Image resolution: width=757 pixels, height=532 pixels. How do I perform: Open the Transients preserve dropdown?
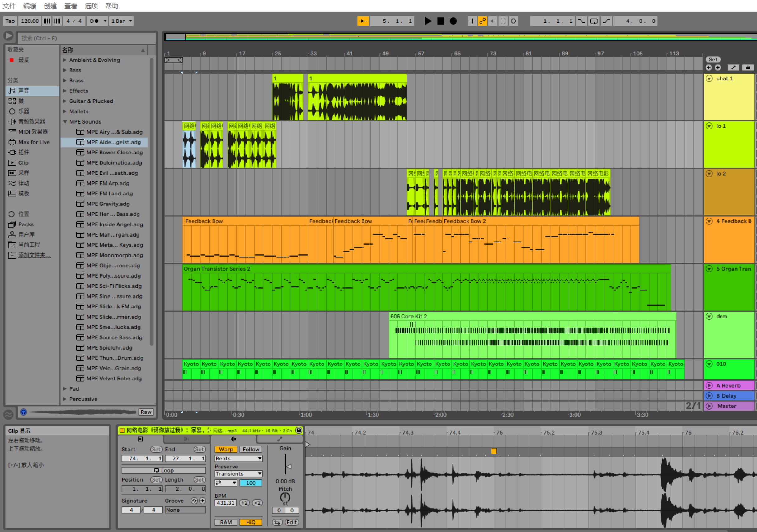pyautogui.click(x=238, y=473)
